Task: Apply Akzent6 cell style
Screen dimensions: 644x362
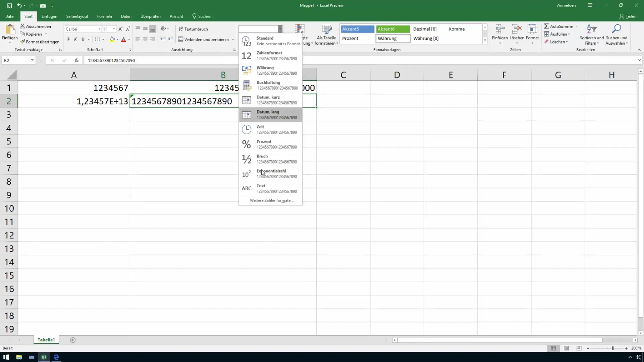Action: click(393, 29)
